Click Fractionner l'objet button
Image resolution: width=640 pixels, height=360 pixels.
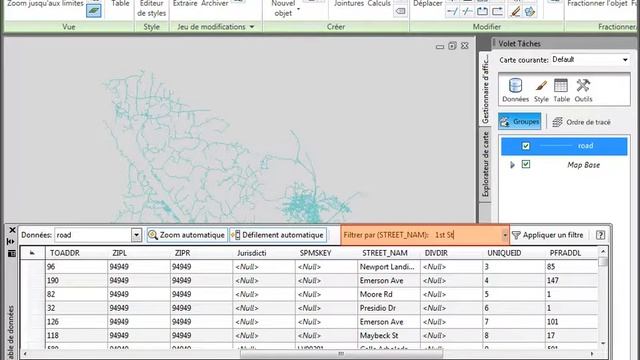tap(597, 4)
